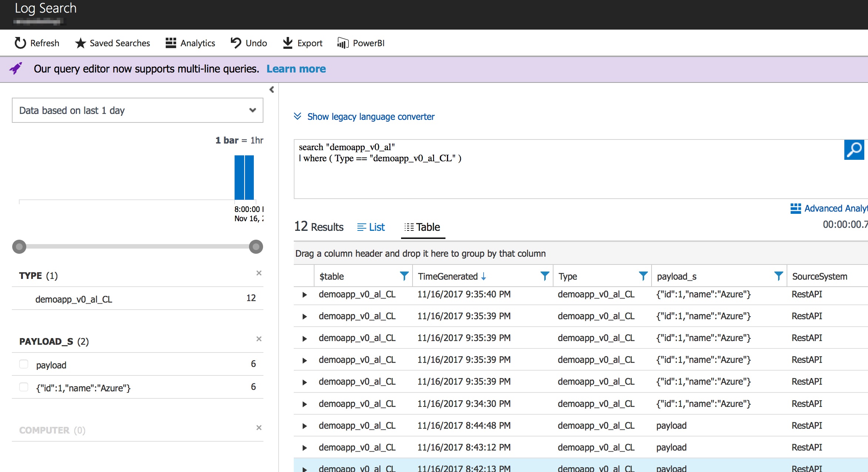
Task: Click the Advanced Analytics grid icon
Action: pos(795,208)
